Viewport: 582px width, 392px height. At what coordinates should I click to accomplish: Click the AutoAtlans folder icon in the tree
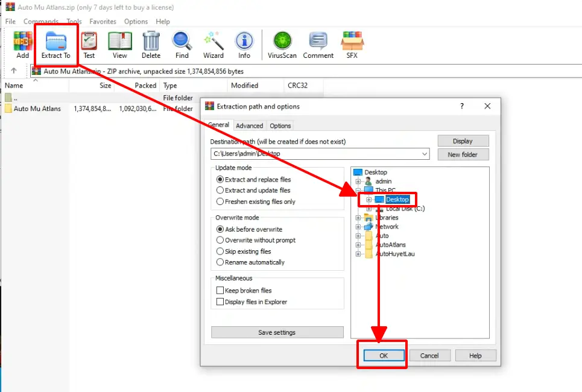(x=368, y=245)
